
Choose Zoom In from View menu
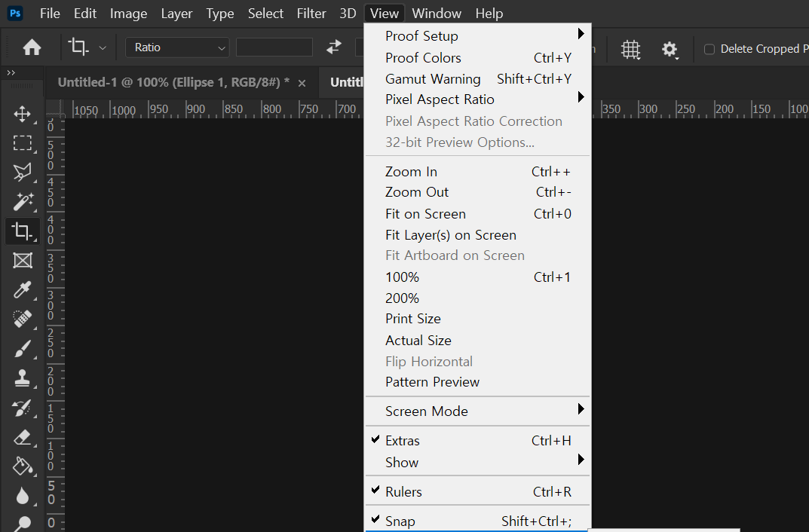point(478,172)
